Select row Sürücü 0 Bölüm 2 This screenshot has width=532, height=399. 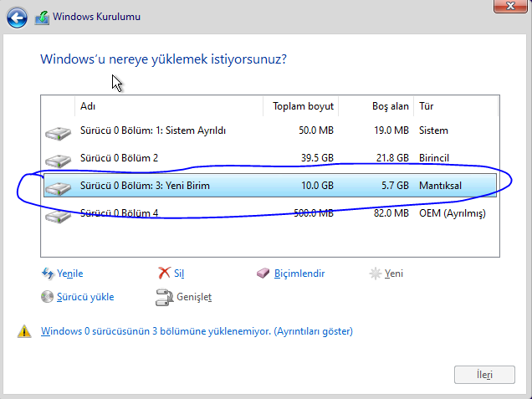(x=270, y=158)
